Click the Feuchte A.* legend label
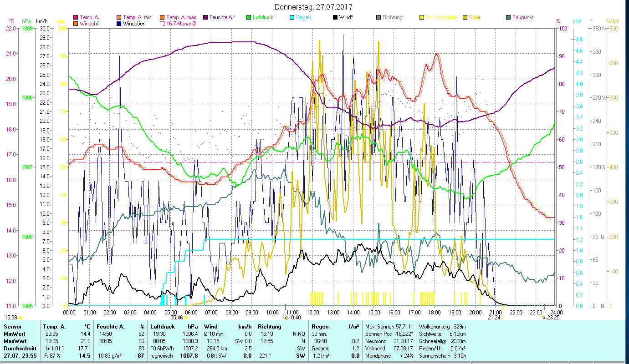The image size is (629, 364). (222, 17)
